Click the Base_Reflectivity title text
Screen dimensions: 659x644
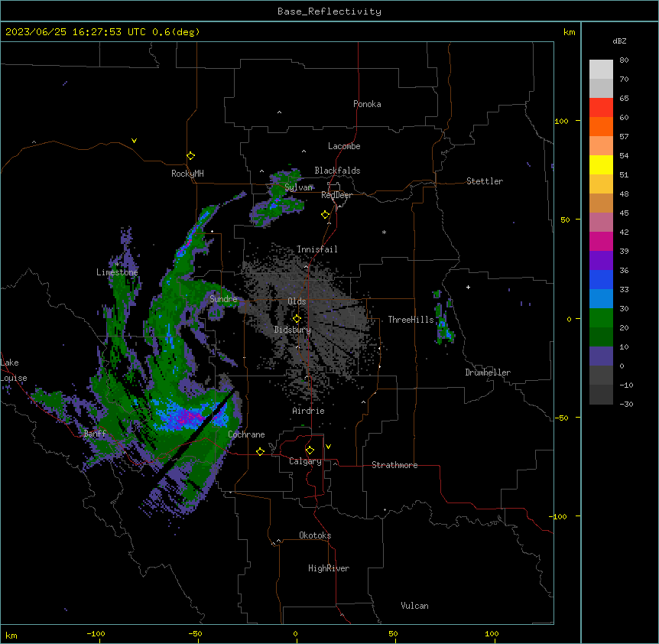click(329, 11)
